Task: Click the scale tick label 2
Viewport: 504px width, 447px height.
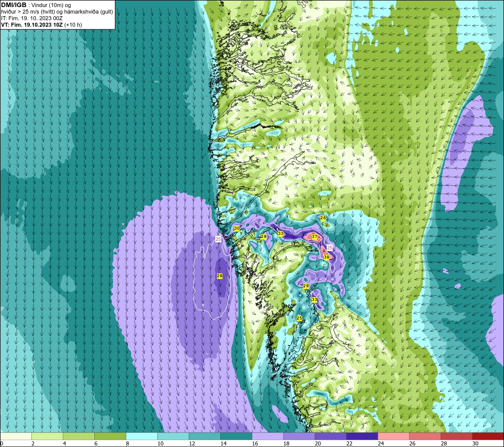Action: [33, 443]
